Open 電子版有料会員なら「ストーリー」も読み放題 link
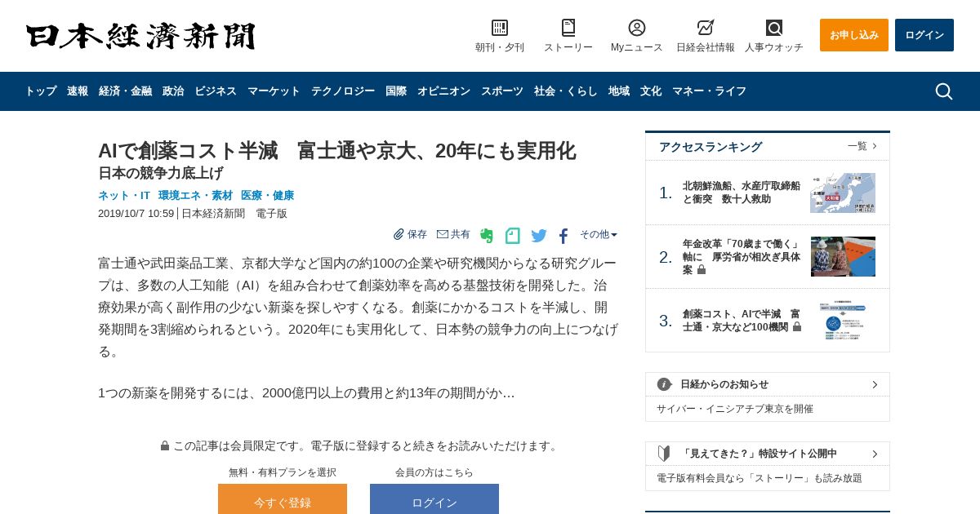This screenshot has height=514, width=980. tap(759, 478)
